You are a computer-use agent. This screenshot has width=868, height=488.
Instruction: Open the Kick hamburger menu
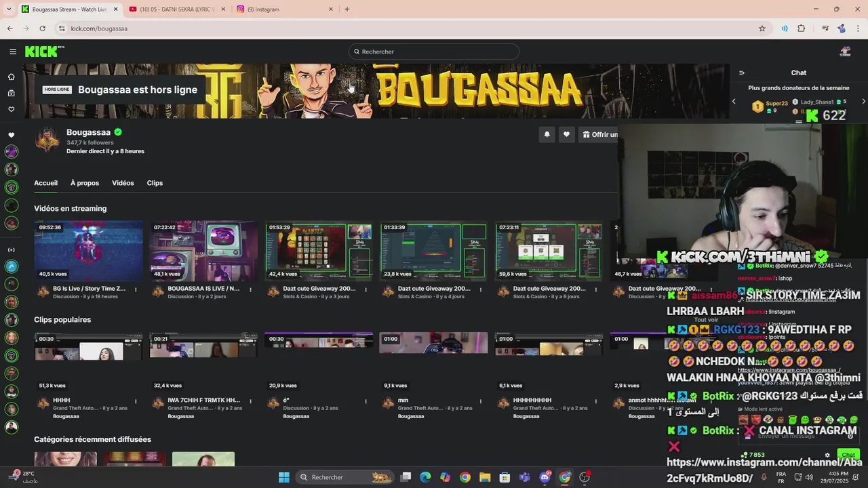(x=13, y=52)
